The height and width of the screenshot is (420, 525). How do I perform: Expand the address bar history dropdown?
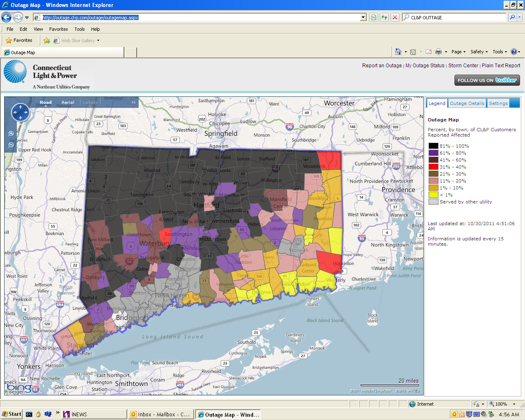click(x=363, y=18)
